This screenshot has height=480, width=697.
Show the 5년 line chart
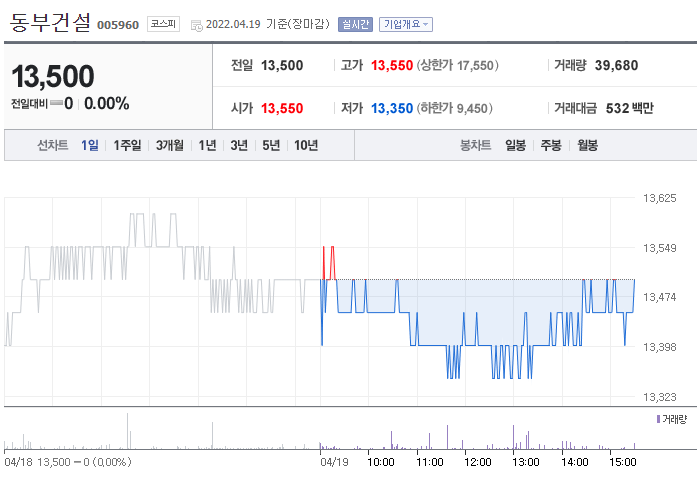pyautogui.click(x=271, y=145)
